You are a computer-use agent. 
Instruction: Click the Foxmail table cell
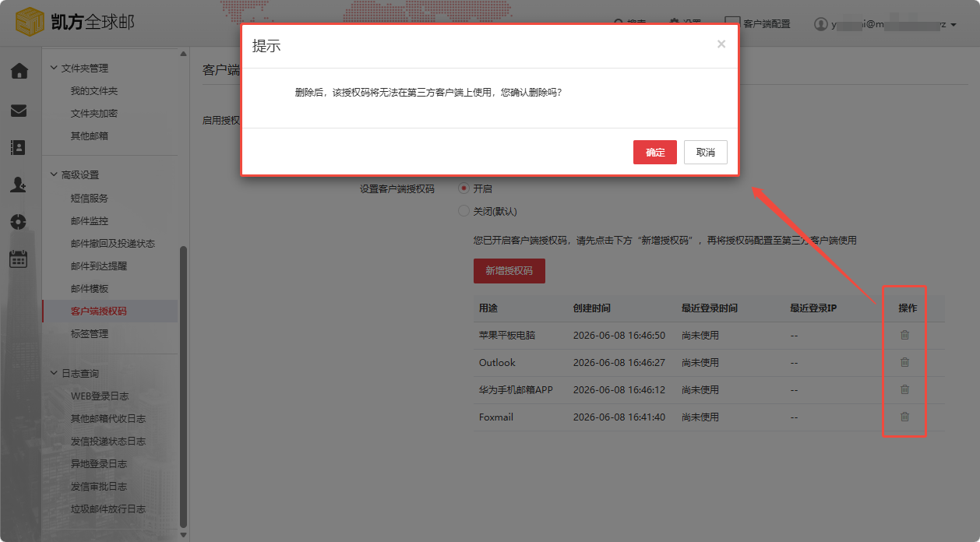point(496,417)
